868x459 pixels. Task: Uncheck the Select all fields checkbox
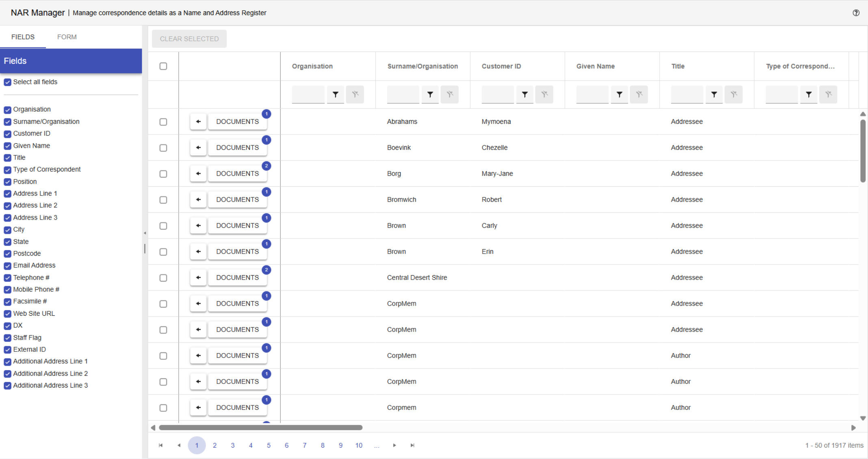pos(7,82)
